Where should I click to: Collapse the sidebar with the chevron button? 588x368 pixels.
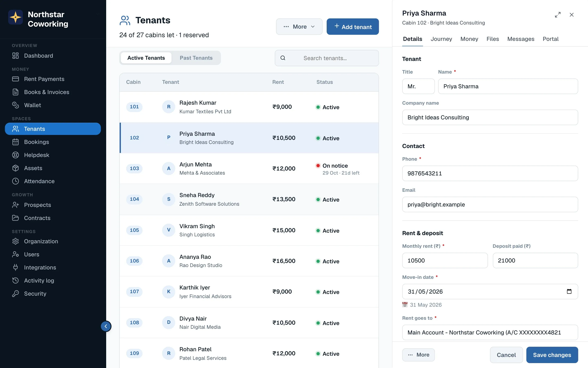[x=106, y=326]
